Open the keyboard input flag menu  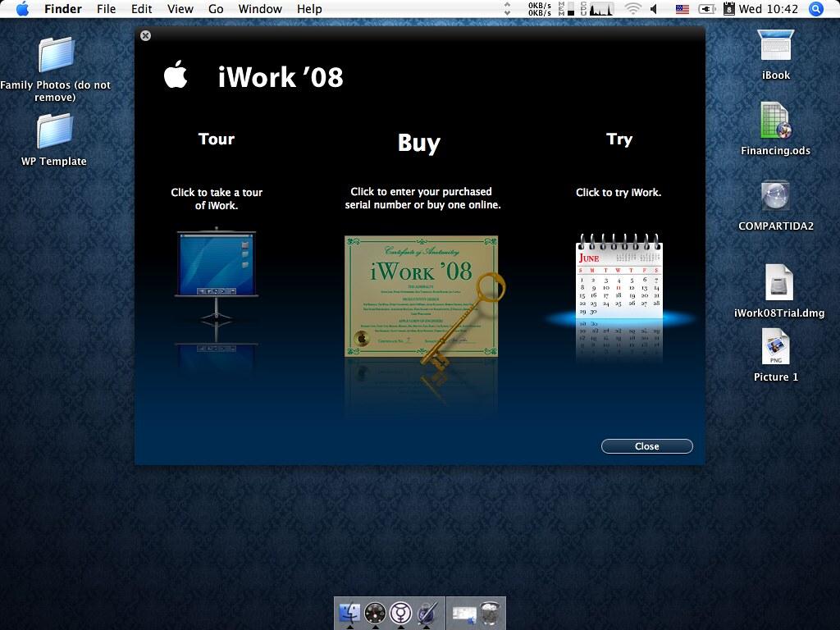[x=682, y=10]
